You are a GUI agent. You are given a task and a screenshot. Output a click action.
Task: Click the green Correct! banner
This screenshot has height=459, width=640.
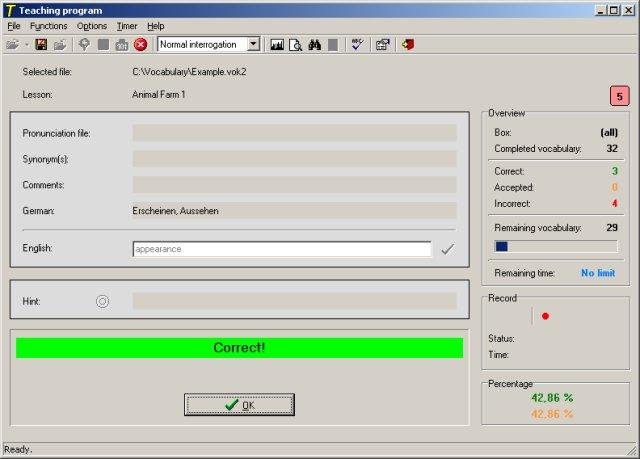(x=239, y=348)
